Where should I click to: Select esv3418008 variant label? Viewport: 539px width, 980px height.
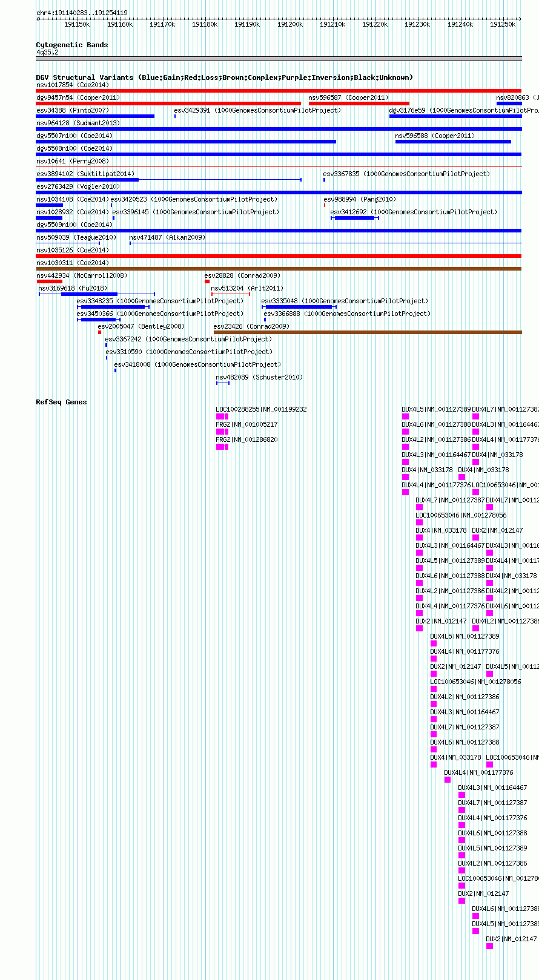(x=197, y=364)
